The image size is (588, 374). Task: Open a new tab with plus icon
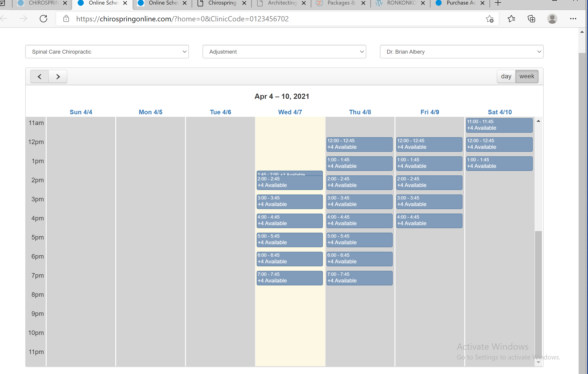click(x=498, y=3)
